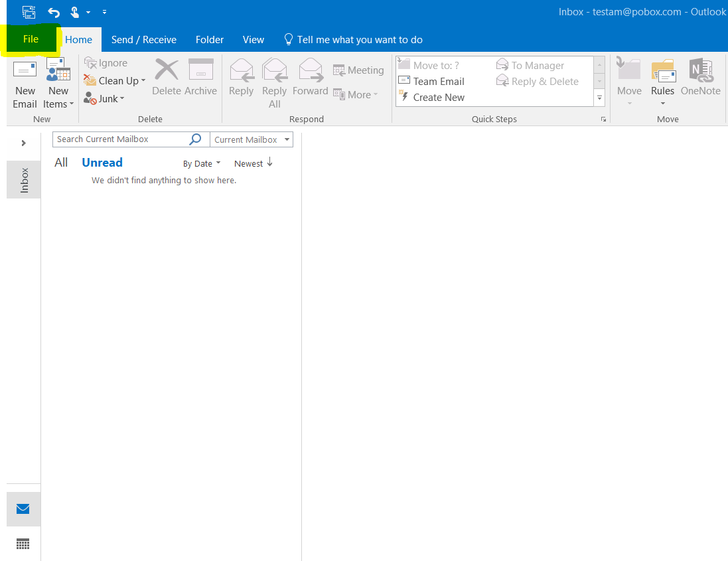Open the File tab
The width and height of the screenshot is (728, 561).
31,39
